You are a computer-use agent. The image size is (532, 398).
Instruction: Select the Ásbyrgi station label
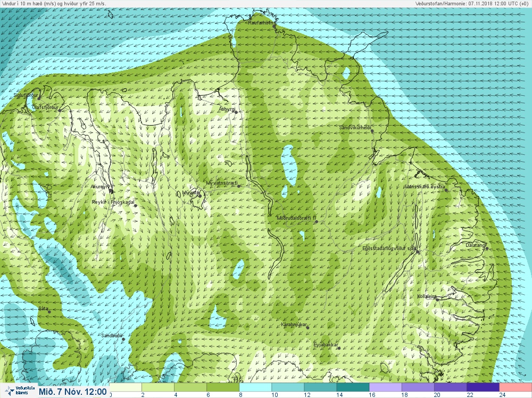tap(227, 109)
